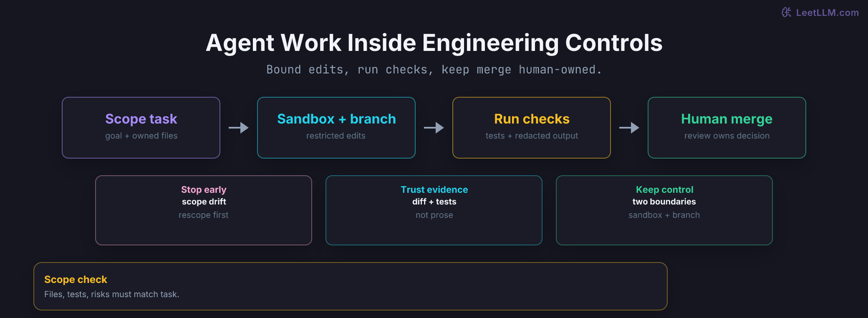Open the LeetLLM.com link text
Screen dimensions: 868x318
(x=827, y=13)
